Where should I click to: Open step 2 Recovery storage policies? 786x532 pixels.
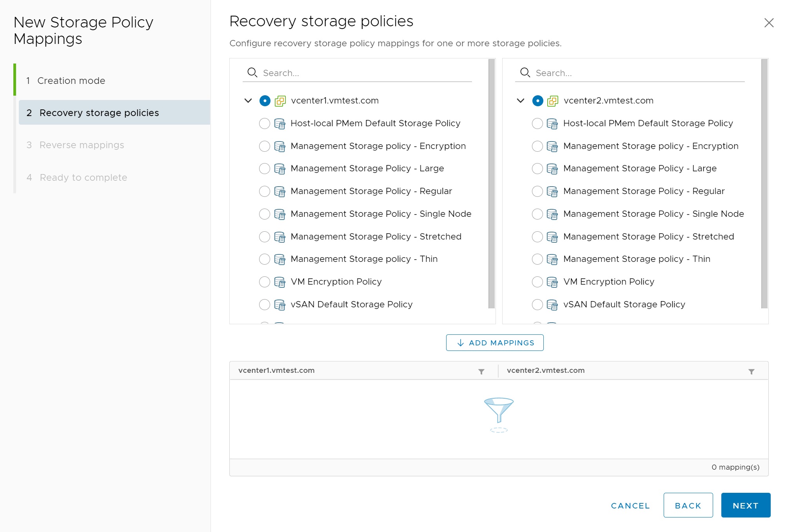point(114,113)
